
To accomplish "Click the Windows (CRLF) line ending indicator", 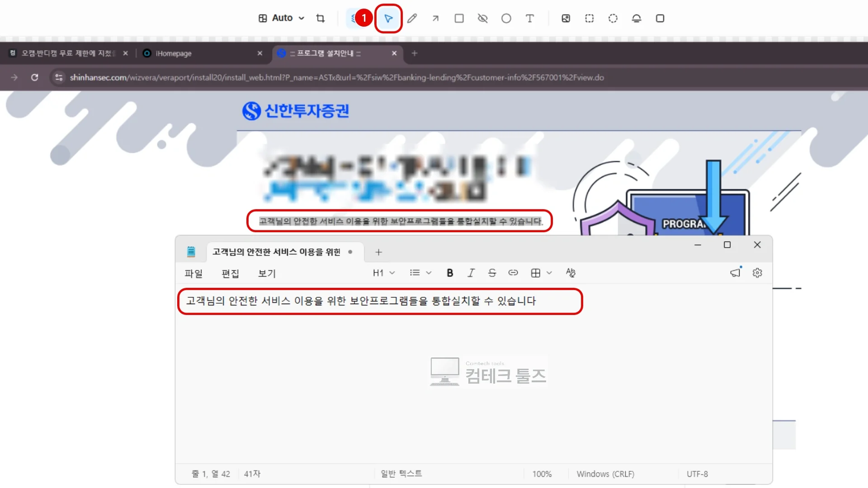I will 605,474.
